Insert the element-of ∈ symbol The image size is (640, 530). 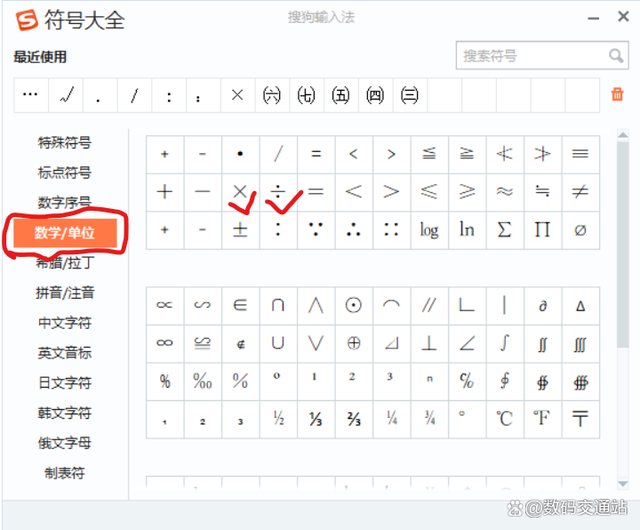coord(240,305)
